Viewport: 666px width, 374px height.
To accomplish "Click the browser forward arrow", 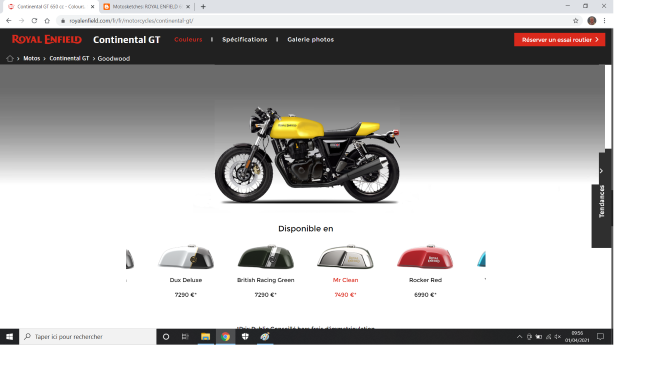I will pyautogui.click(x=21, y=20).
